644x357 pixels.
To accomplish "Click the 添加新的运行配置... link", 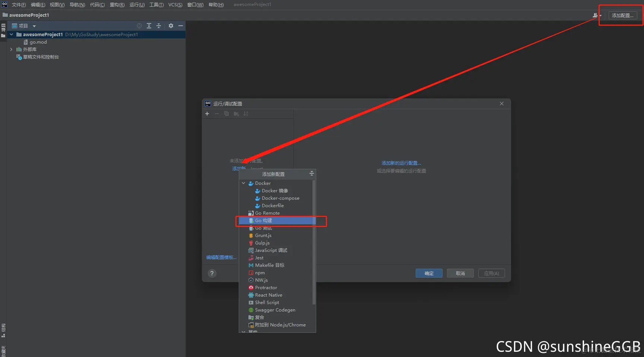I will point(401,163).
